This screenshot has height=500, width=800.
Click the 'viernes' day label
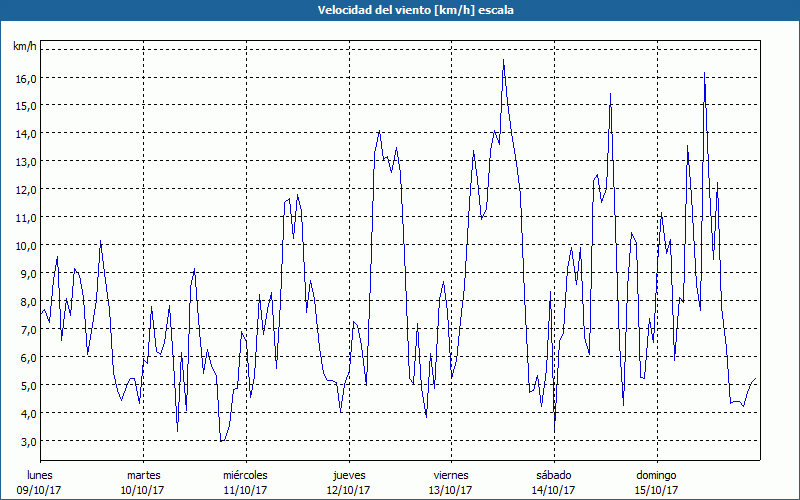click(451, 475)
